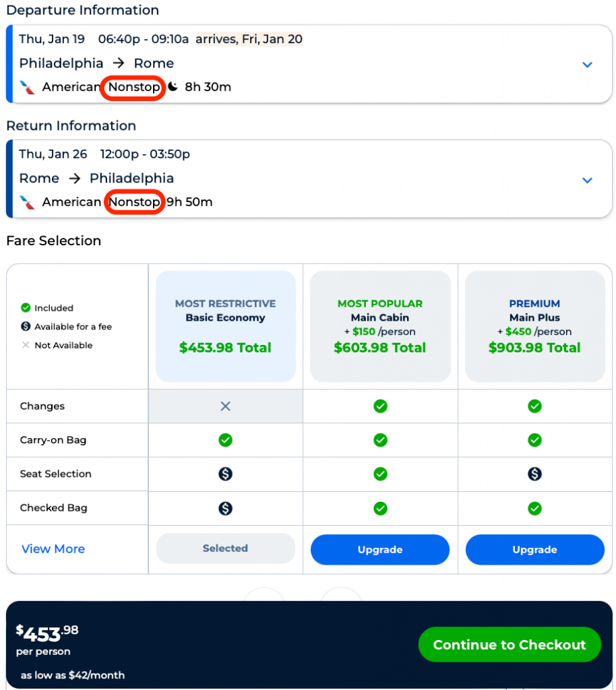Image resolution: width=616 pixels, height=690 pixels.
Task: Open View More fare details
Action: click(x=53, y=549)
